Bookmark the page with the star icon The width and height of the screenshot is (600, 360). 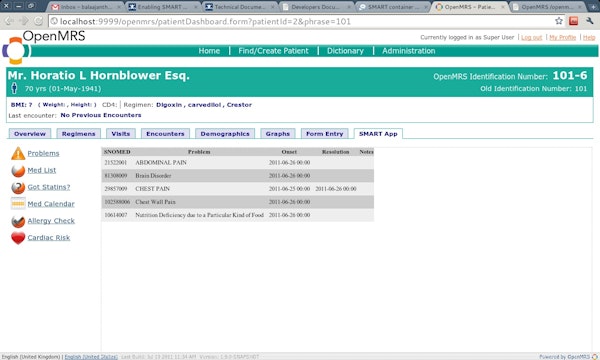559,21
